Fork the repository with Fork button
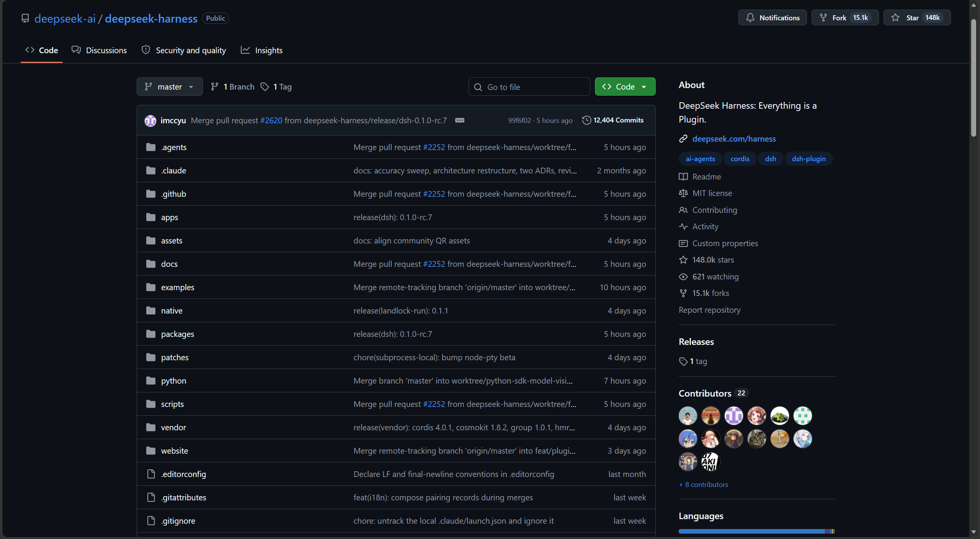This screenshot has height=539, width=980. [845, 18]
